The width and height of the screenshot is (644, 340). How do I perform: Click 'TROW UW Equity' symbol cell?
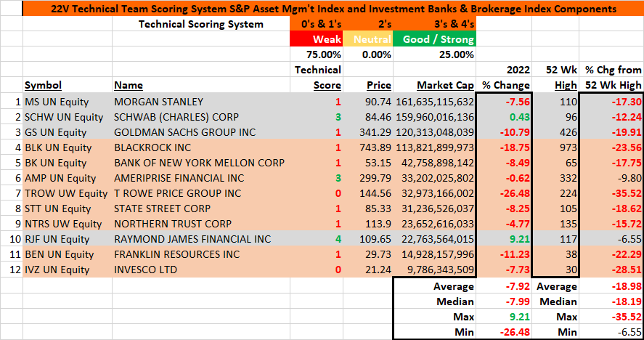point(68,193)
